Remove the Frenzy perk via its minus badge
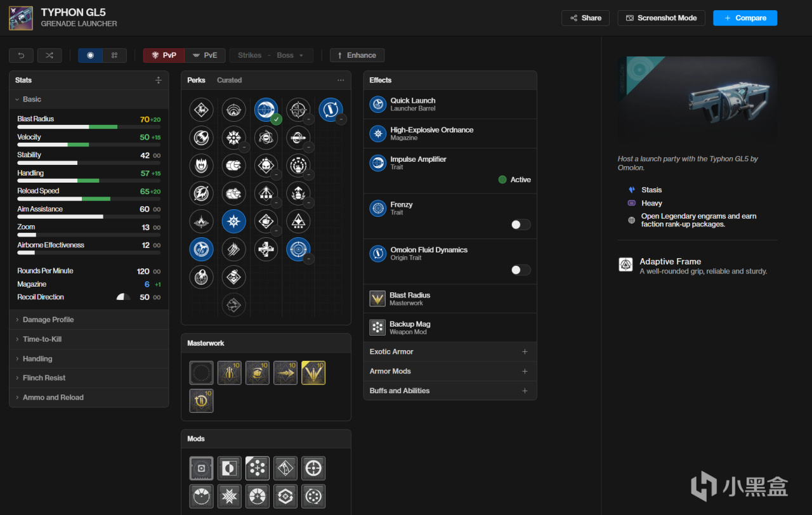The height and width of the screenshot is (515, 812). coord(308,259)
